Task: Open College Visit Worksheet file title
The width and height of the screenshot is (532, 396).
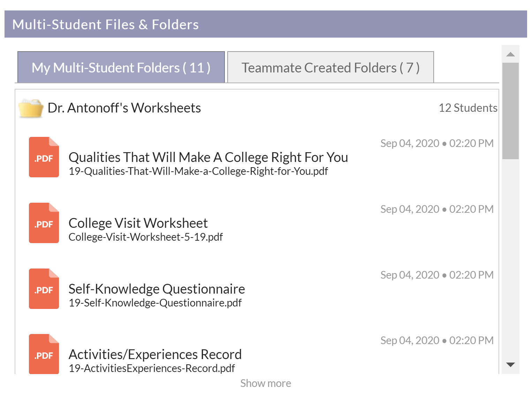Action: pyautogui.click(x=138, y=223)
